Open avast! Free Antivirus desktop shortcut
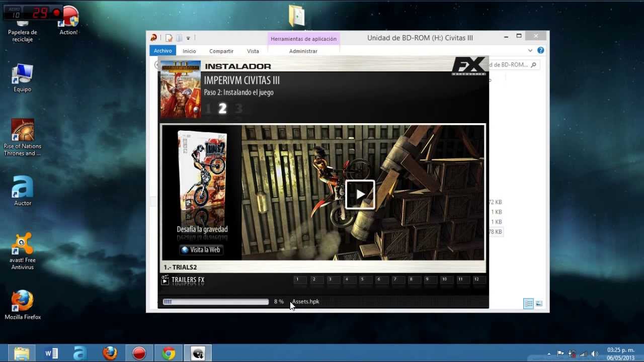Viewport: 644px width, 362px height. pyautogui.click(x=23, y=251)
